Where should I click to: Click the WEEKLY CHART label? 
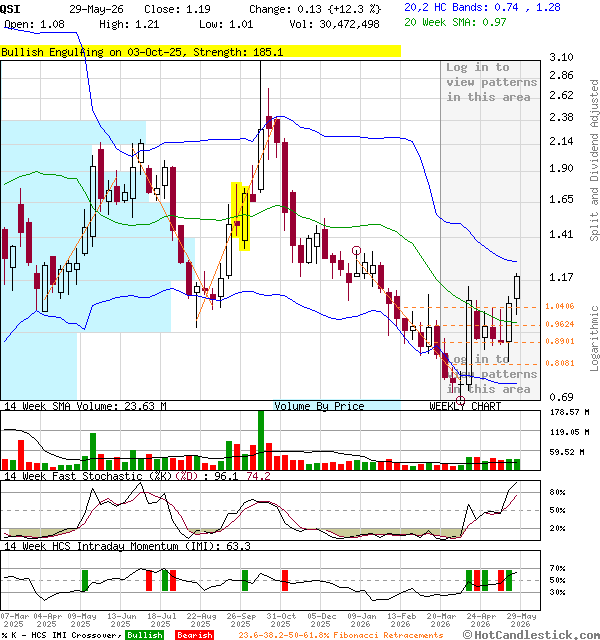pos(465,406)
